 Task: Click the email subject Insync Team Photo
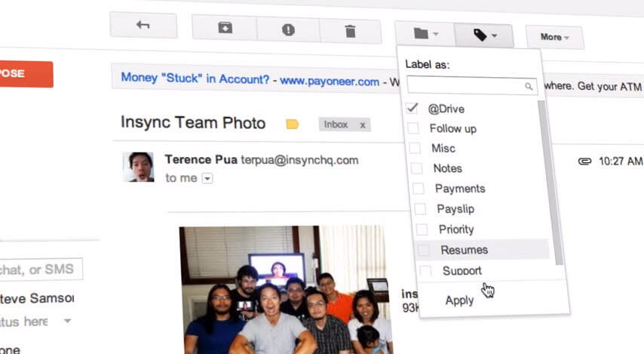[193, 122]
